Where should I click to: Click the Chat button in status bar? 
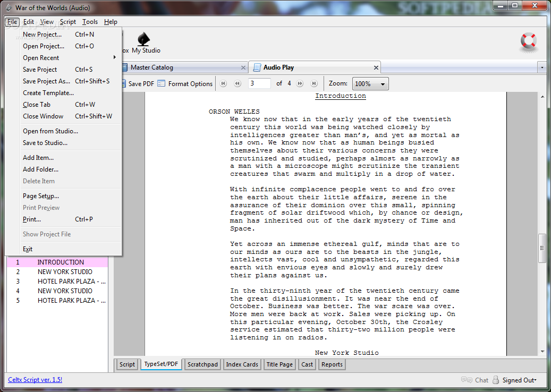(474, 380)
